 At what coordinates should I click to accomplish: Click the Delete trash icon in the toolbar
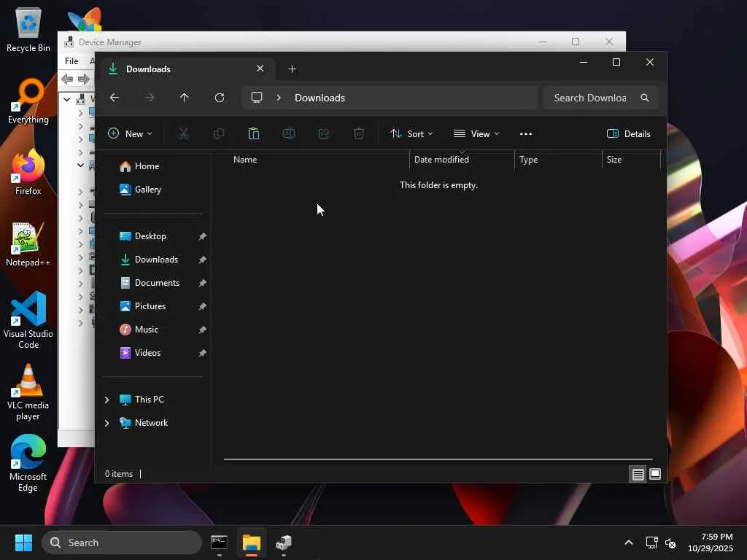pos(359,134)
